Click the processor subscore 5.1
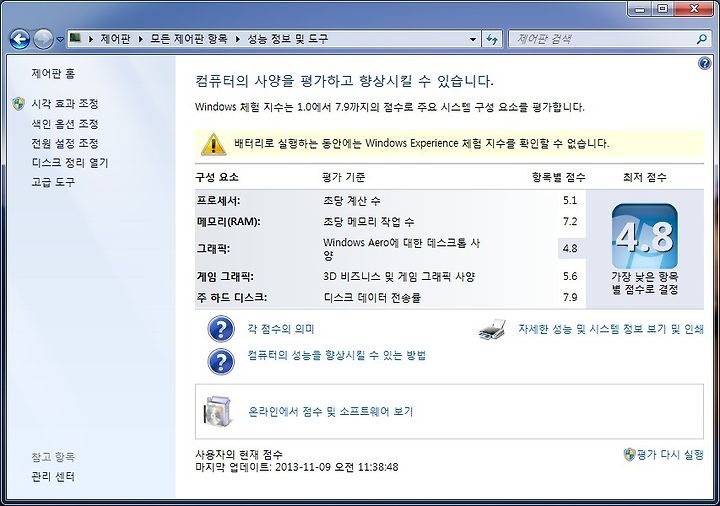 coord(570,201)
